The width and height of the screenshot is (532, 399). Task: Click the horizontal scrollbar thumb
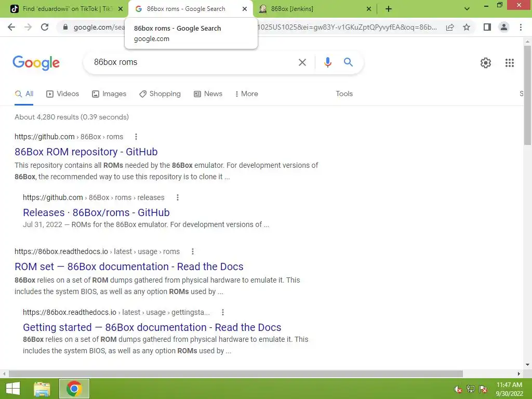[235, 374]
